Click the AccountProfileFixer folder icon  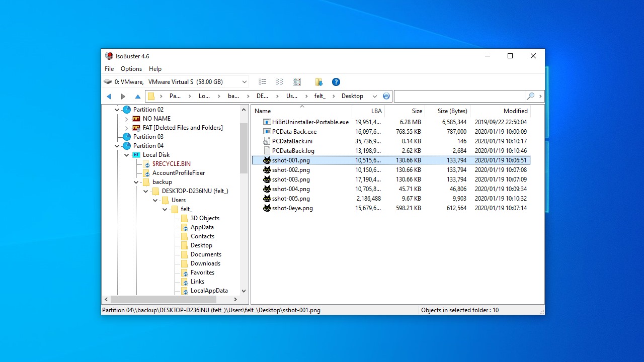tap(146, 173)
